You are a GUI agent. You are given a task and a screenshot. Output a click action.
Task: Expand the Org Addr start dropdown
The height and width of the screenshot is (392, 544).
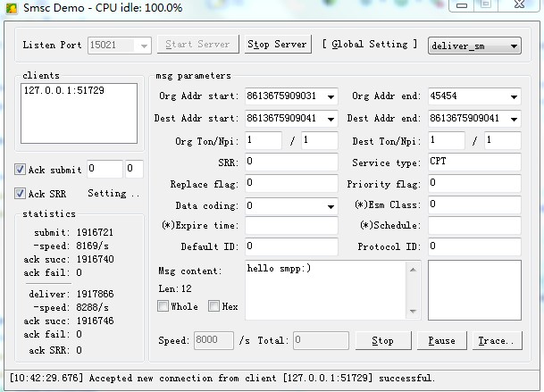point(331,96)
